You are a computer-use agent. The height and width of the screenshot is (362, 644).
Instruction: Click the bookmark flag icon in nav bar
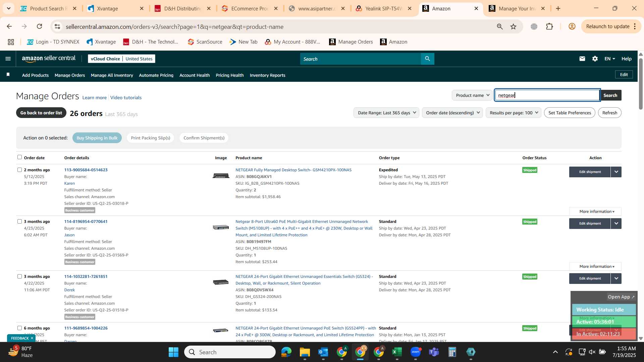(8, 75)
